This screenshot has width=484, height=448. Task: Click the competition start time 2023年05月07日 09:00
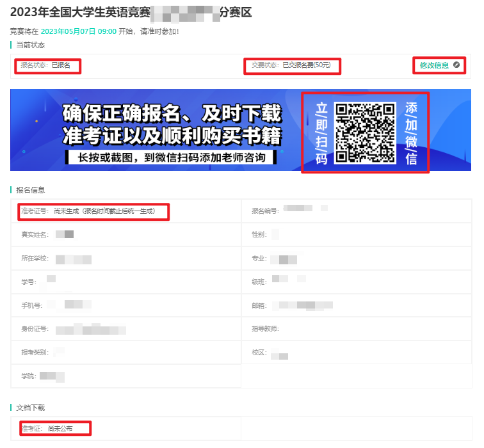(79, 31)
